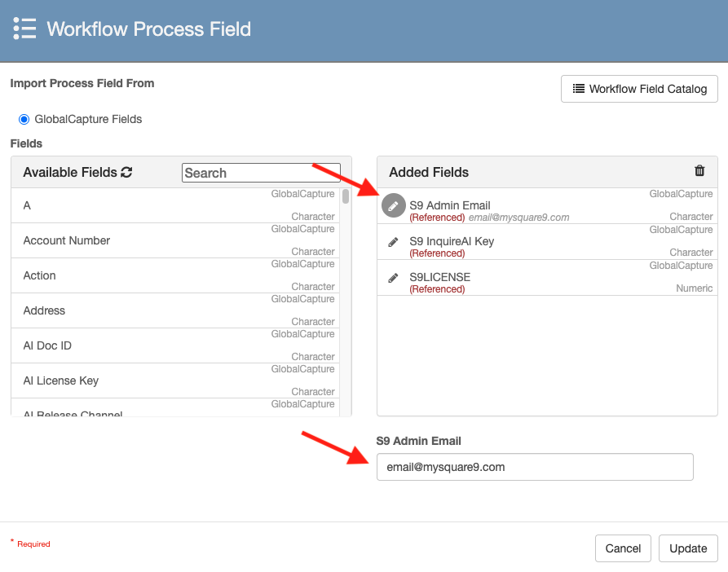
Task: Edit the S9 InquireAI Key field
Action: click(x=394, y=242)
